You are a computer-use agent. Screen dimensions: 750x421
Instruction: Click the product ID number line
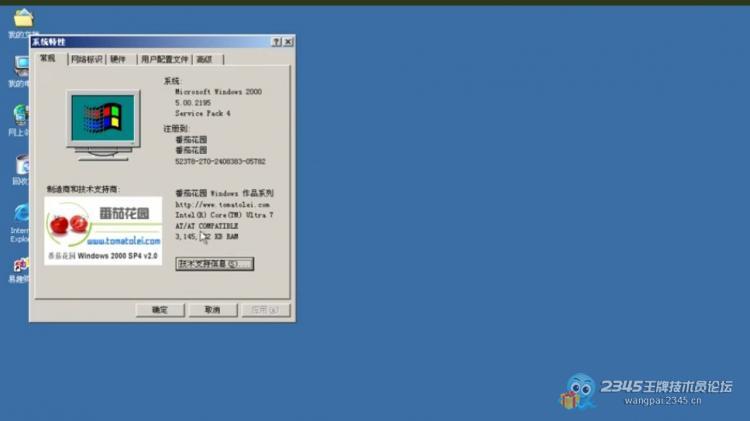[x=220, y=161]
